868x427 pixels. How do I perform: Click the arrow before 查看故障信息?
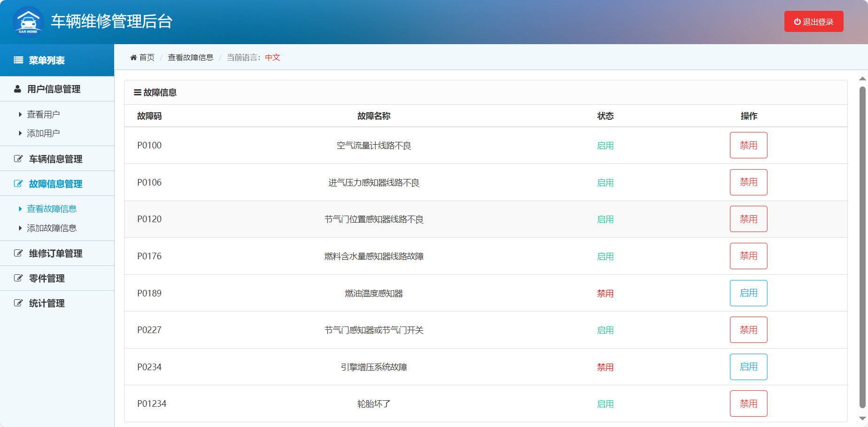point(20,209)
